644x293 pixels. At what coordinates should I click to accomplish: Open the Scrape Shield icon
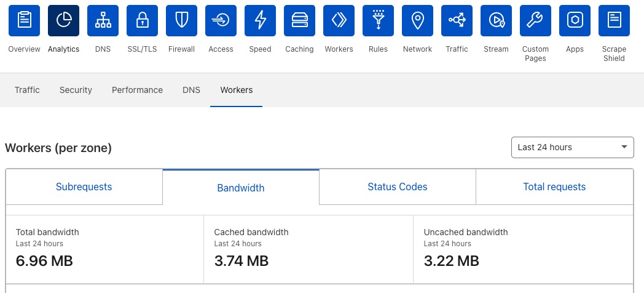(x=614, y=21)
